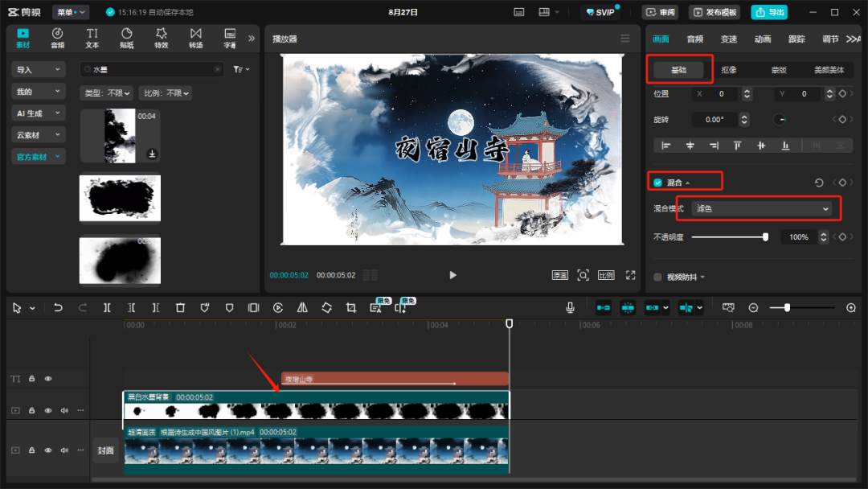Screen dimensions: 868x489
Task: Expand the 类型 (Type) filter dropdown
Action: 107,93
